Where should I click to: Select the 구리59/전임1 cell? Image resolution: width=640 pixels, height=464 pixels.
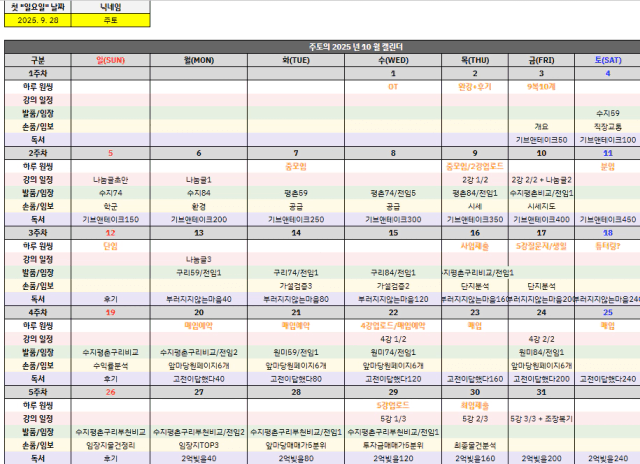point(199,272)
